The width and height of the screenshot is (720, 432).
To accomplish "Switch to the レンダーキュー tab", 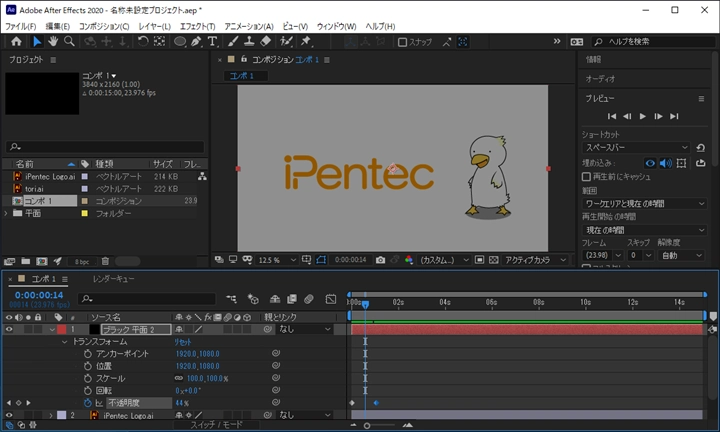I will (x=113, y=279).
